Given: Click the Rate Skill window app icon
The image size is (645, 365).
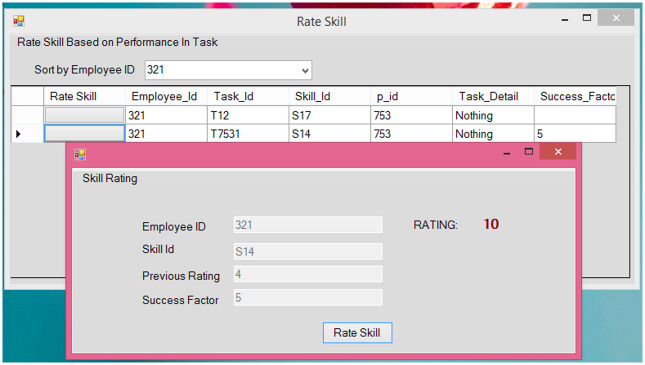Looking at the screenshot, I should point(19,21).
